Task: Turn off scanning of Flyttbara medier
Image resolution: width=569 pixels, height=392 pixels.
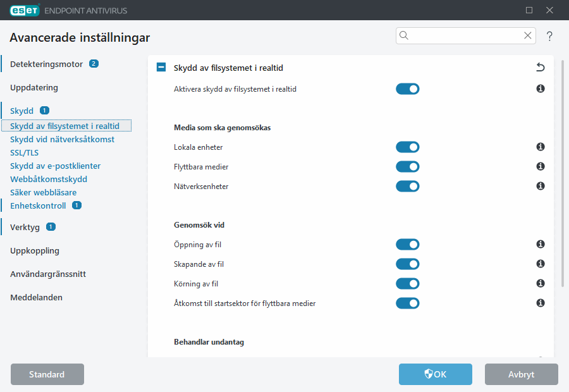Action: tap(408, 166)
